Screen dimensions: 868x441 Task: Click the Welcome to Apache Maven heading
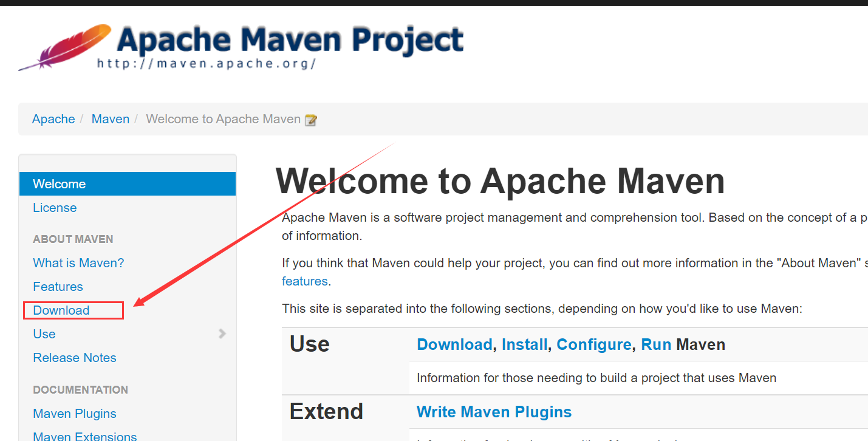[501, 181]
